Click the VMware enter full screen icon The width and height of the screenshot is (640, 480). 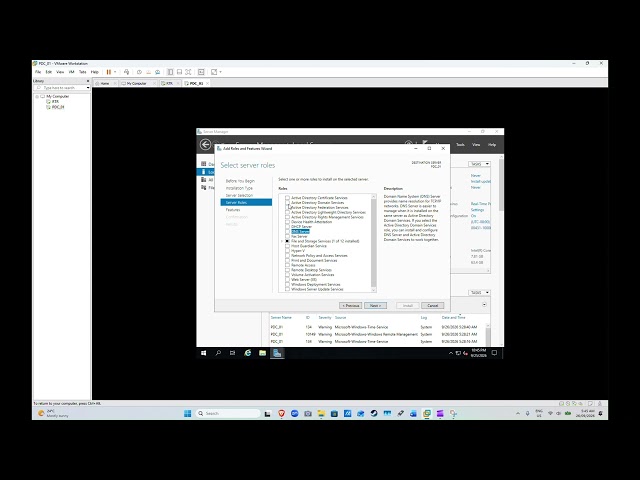coord(188,72)
